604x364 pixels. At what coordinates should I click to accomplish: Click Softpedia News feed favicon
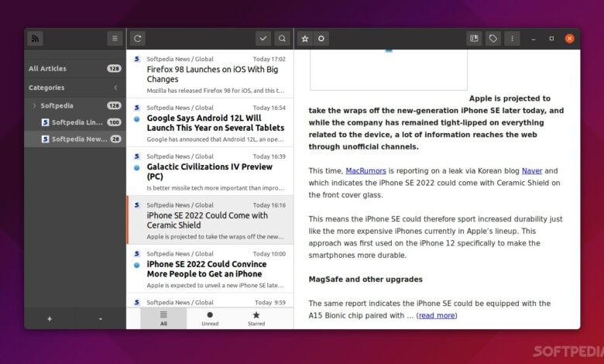(45, 139)
